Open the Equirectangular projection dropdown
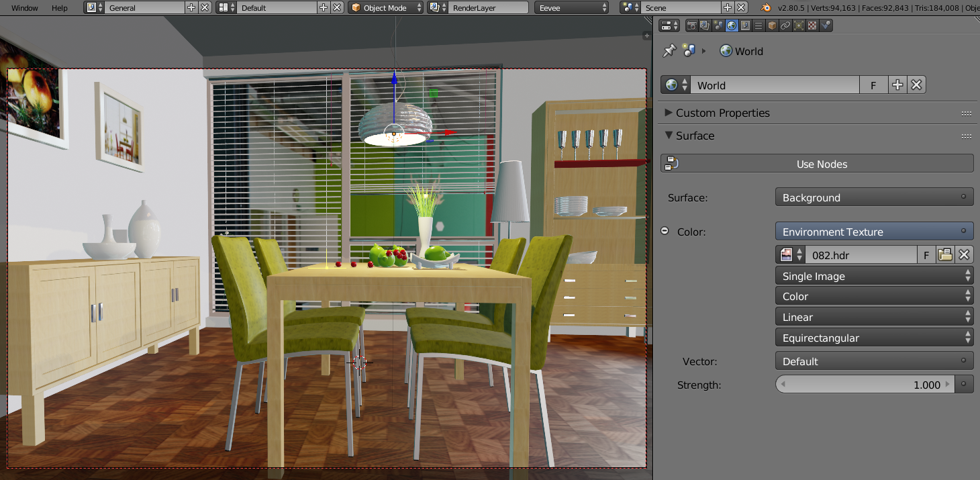 (x=874, y=338)
